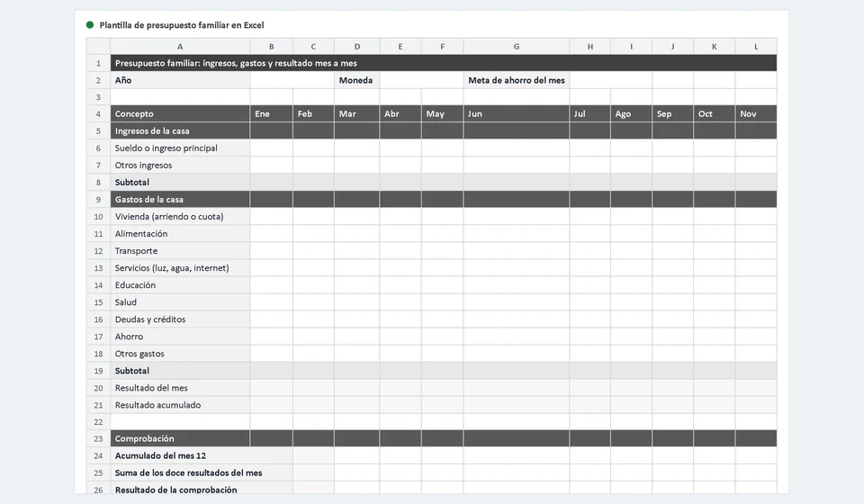This screenshot has width=864, height=504.
Task: Select the 'Transporte' cell
Action: point(180,250)
